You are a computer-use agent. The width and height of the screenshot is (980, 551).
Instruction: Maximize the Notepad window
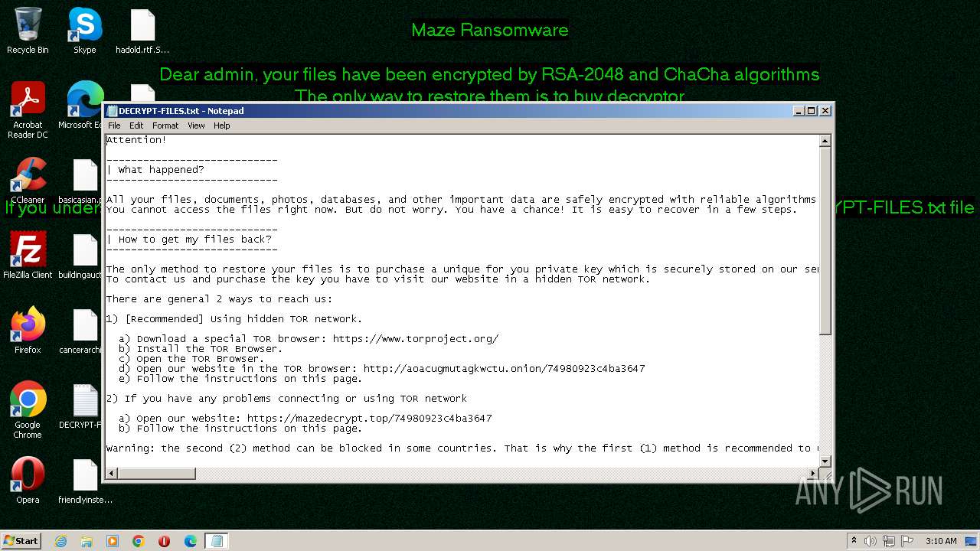(x=812, y=111)
